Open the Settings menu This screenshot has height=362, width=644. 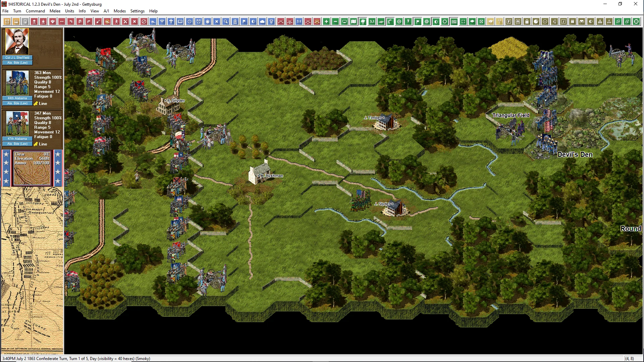(x=137, y=11)
